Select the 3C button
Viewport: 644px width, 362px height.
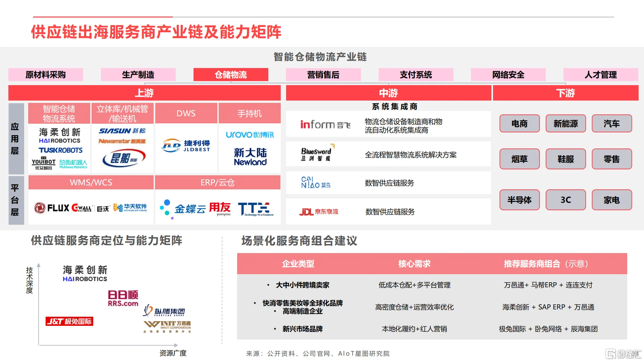pyautogui.click(x=566, y=200)
